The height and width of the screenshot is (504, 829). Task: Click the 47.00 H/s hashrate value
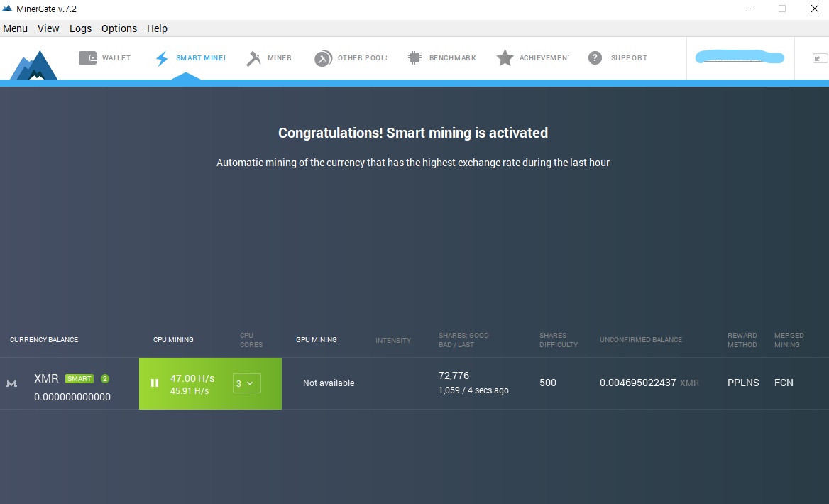[x=192, y=378]
